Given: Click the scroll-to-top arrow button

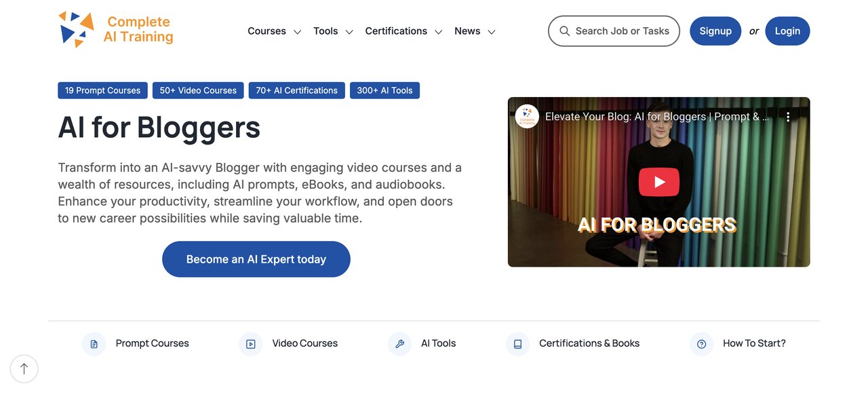Looking at the screenshot, I should (24, 369).
